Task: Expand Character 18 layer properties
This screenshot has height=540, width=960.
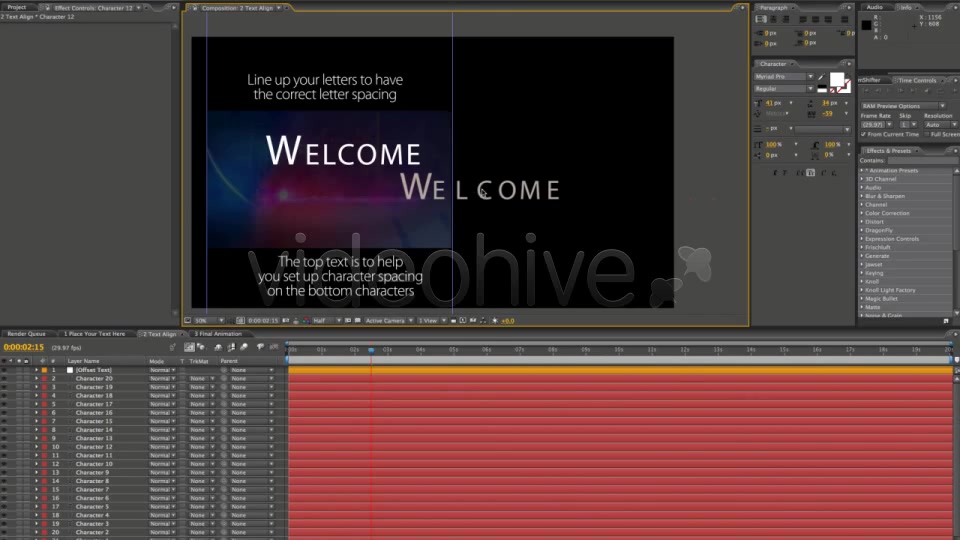Action: (36, 396)
